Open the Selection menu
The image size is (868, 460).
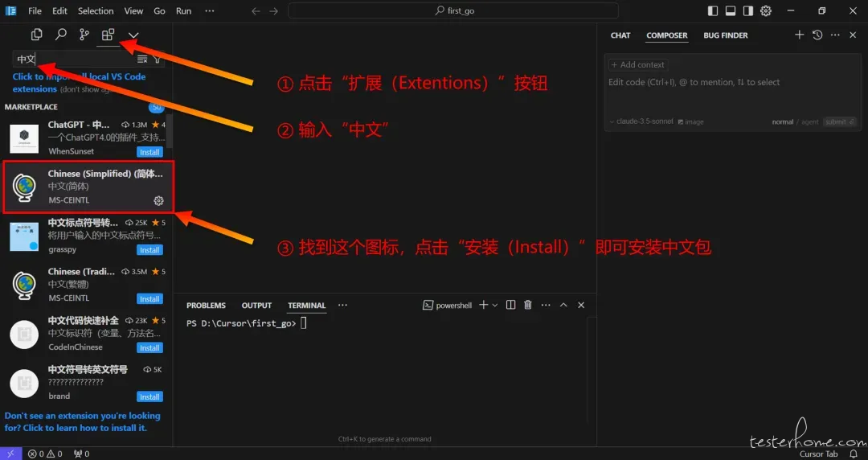point(96,11)
